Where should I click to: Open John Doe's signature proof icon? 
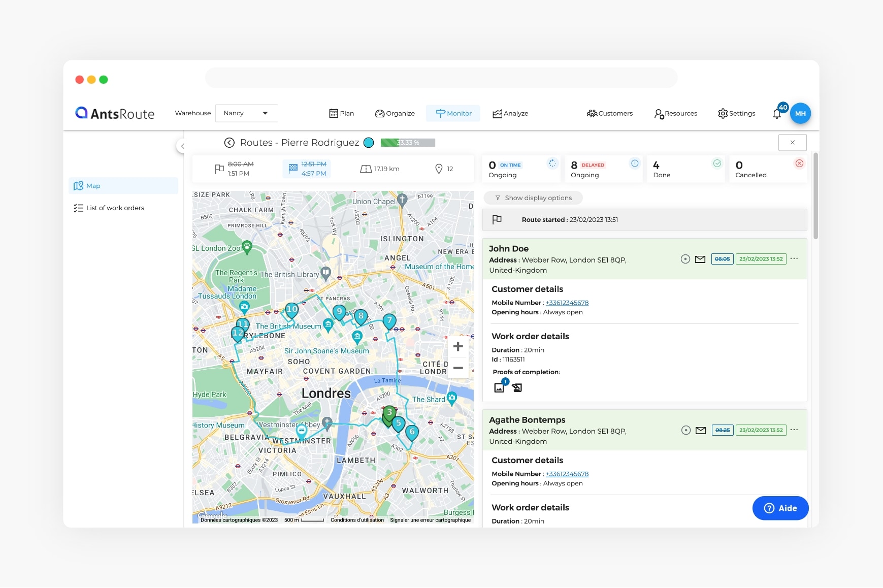(x=517, y=387)
